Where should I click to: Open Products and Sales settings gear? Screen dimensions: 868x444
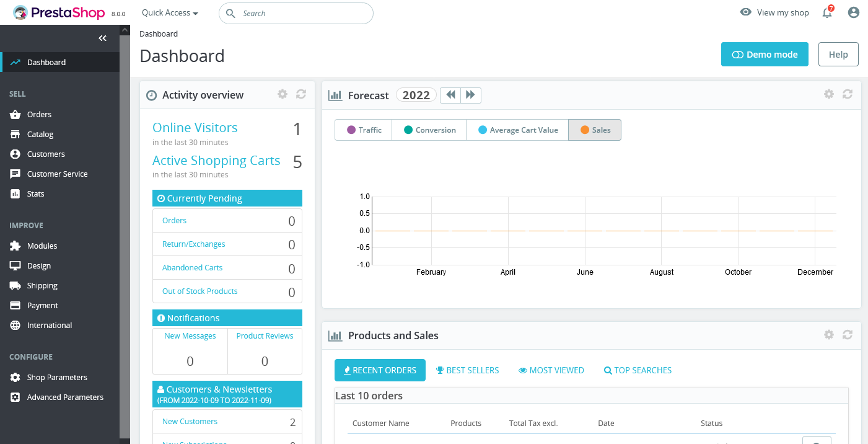(829, 335)
